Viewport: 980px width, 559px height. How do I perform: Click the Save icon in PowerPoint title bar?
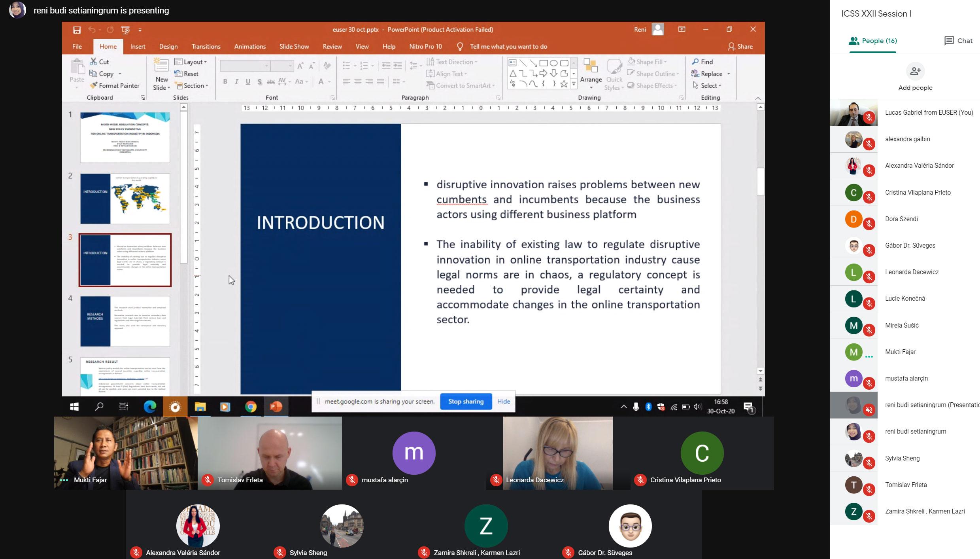(77, 30)
